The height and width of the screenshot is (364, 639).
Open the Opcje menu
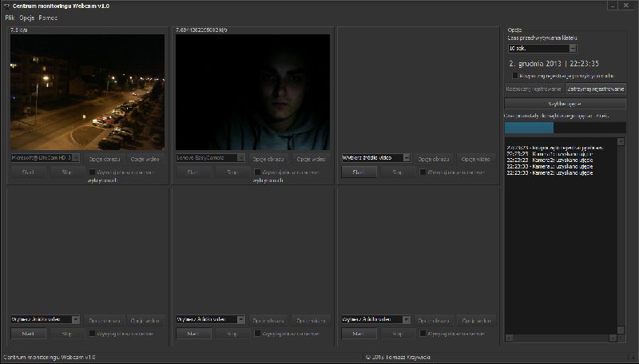coord(27,18)
